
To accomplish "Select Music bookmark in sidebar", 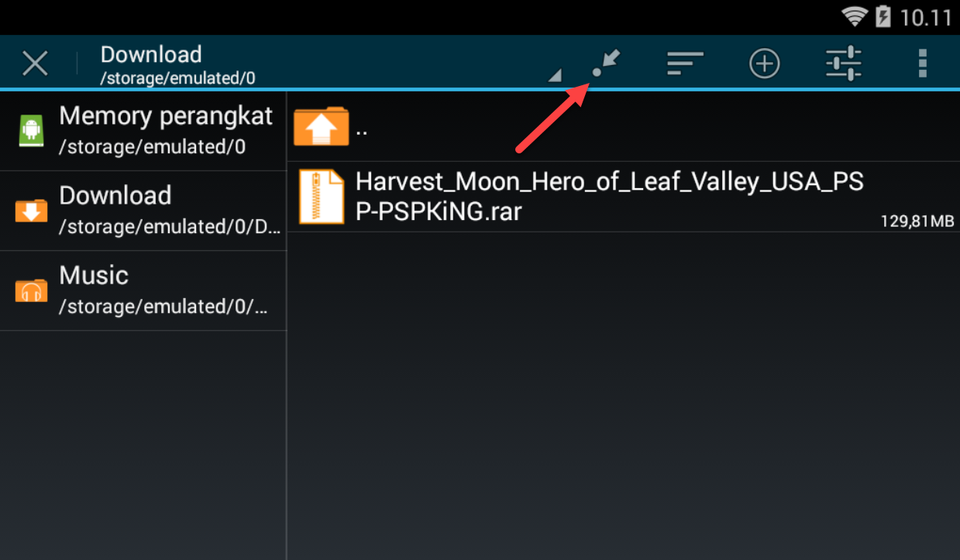I will click(143, 290).
